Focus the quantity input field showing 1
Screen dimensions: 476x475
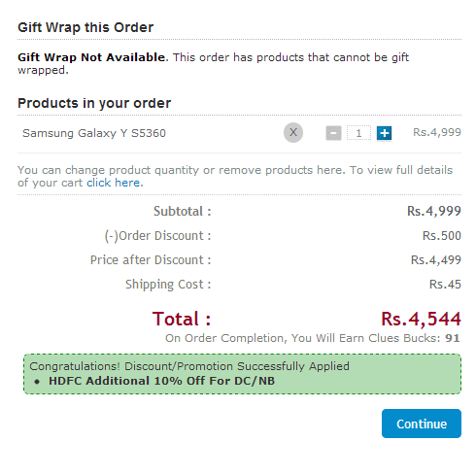(x=358, y=133)
